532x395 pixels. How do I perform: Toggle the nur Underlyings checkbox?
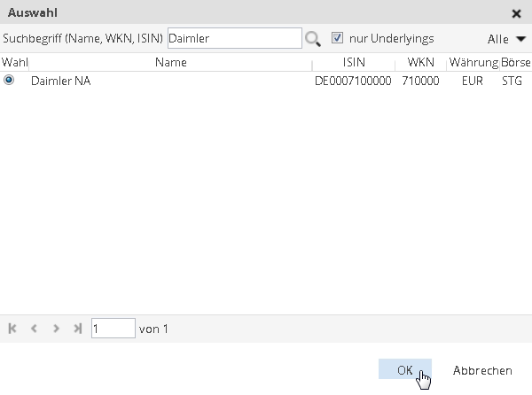[x=337, y=38]
